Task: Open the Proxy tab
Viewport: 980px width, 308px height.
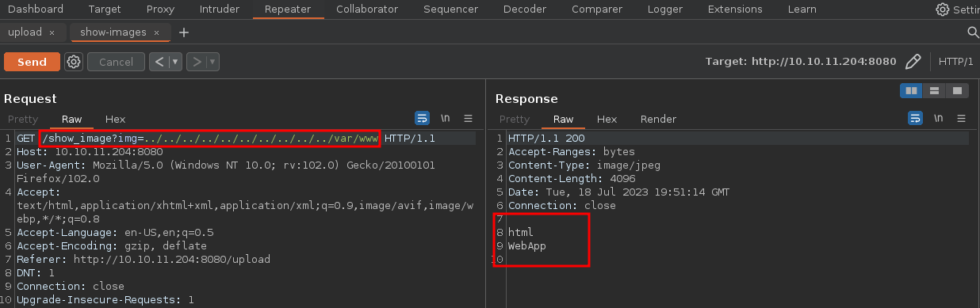Action: [x=160, y=10]
